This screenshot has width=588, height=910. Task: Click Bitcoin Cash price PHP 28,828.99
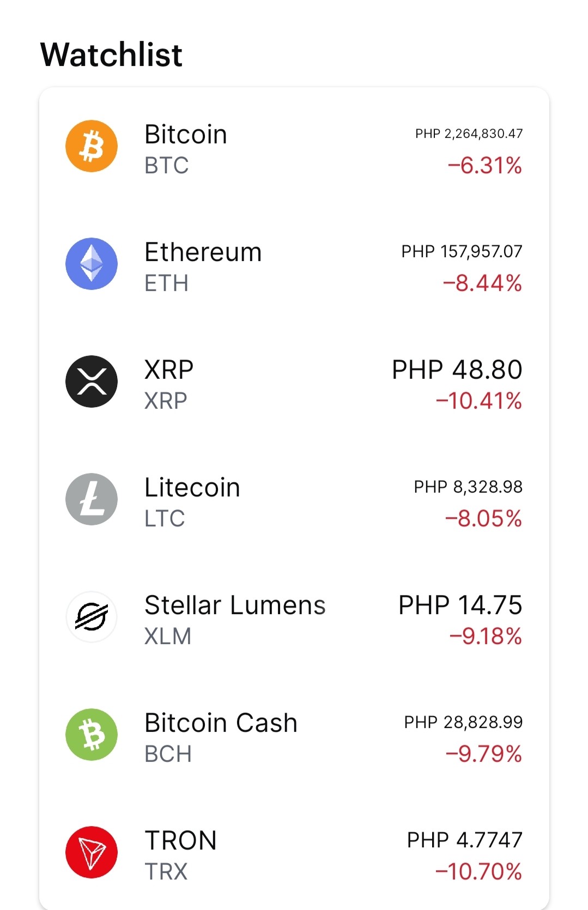click(464, 722)
